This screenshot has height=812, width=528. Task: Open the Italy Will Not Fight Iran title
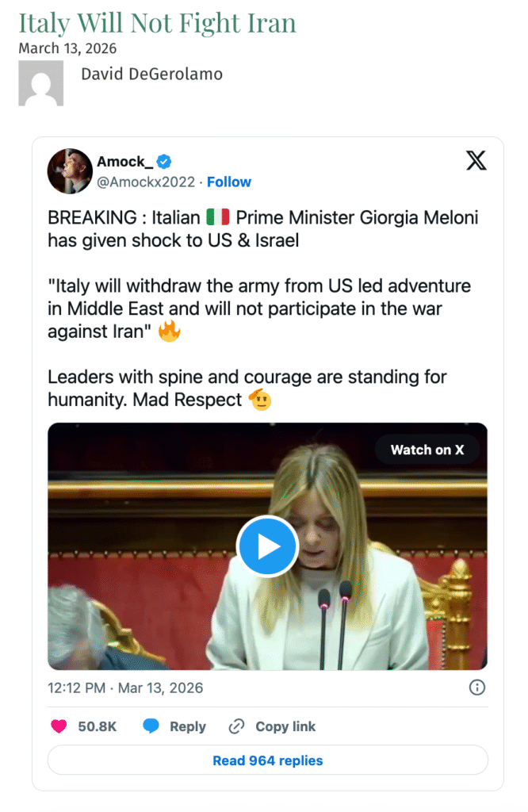[x=157, y=22]
